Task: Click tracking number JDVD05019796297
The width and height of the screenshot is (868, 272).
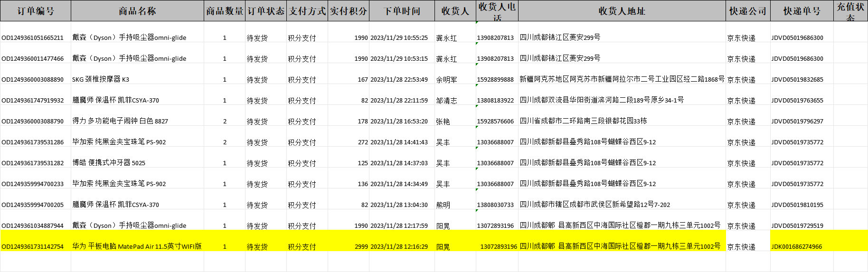Action: (797, 122)
